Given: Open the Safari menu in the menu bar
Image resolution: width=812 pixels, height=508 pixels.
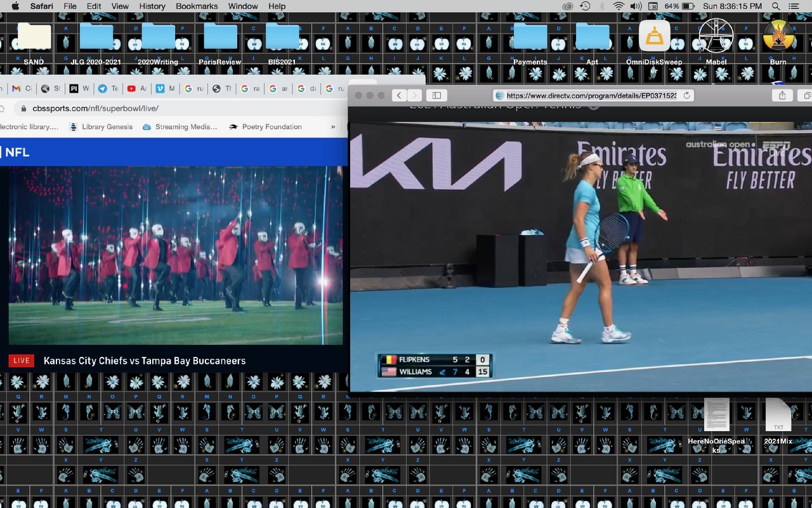Looking at the screenshot, I should point(42,6).
